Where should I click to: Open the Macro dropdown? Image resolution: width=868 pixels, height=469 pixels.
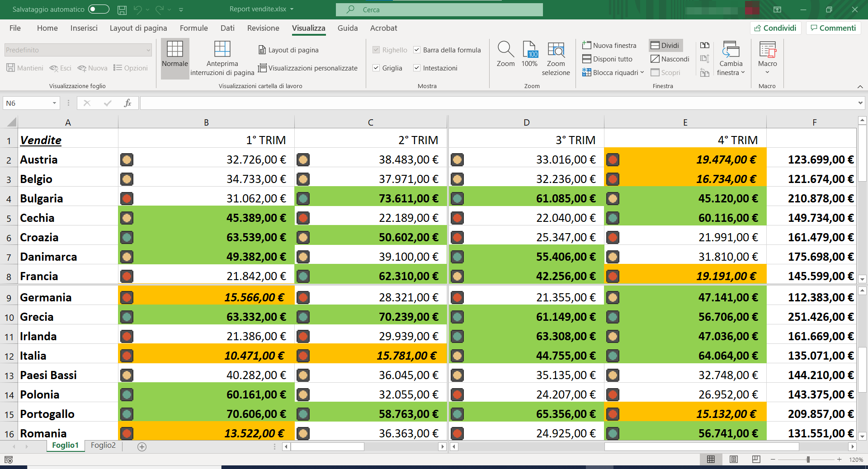[767, 72]
